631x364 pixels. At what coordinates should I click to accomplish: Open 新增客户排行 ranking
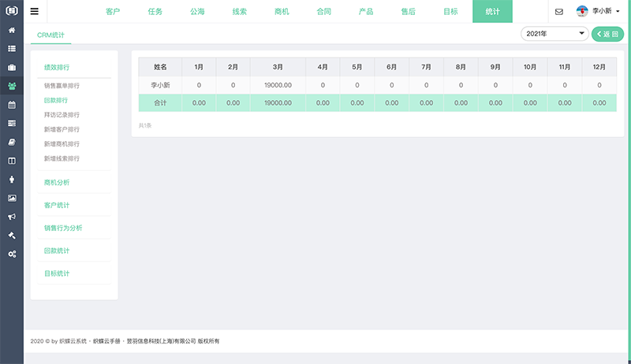click(62, 129)
